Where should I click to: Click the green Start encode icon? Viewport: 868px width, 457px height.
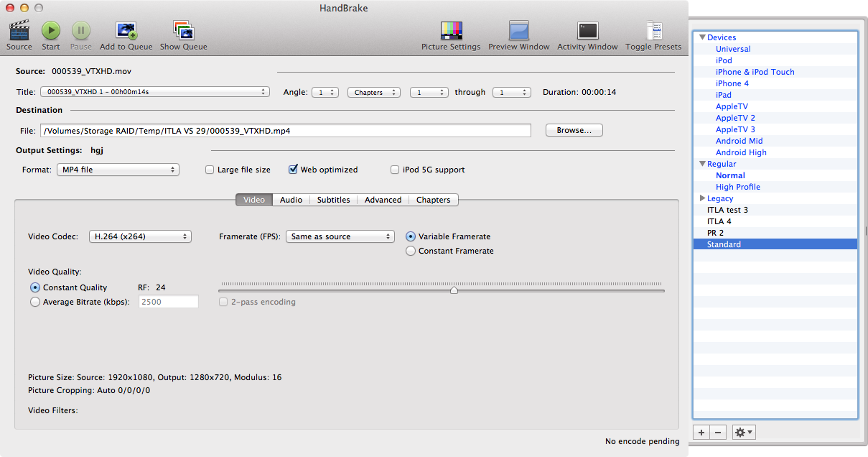(50, 30)
